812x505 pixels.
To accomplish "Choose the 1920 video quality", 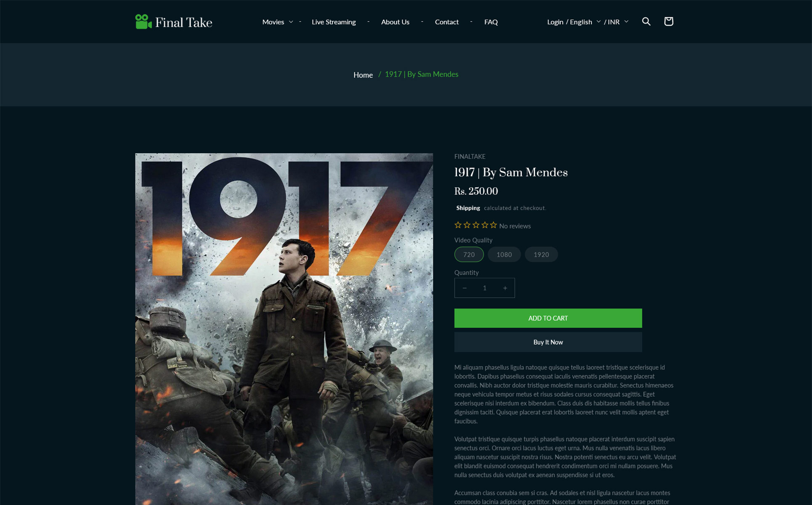I will (541, 255).
